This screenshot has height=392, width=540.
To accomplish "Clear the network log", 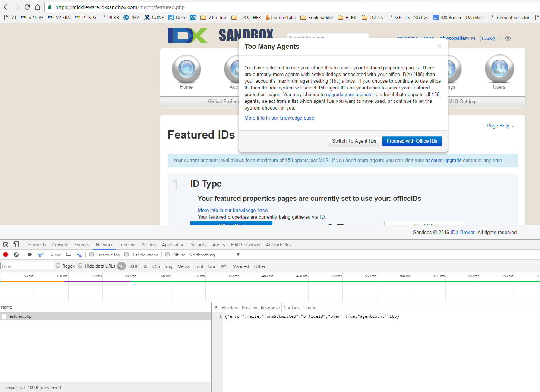I will tap(16, 255).
